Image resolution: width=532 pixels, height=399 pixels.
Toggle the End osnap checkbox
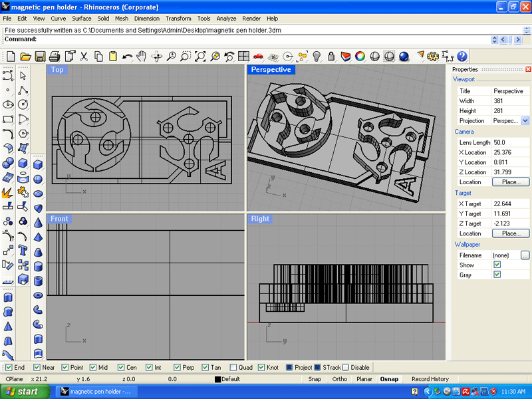pos(9,368)
